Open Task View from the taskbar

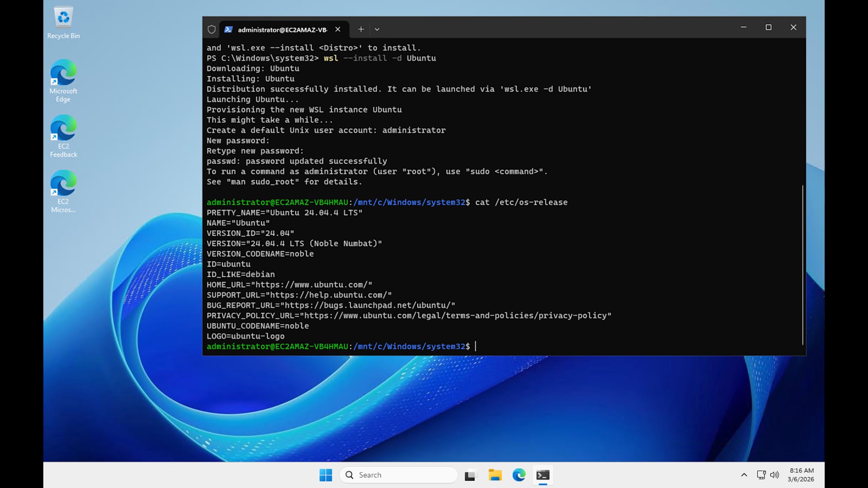coord(470,475)
